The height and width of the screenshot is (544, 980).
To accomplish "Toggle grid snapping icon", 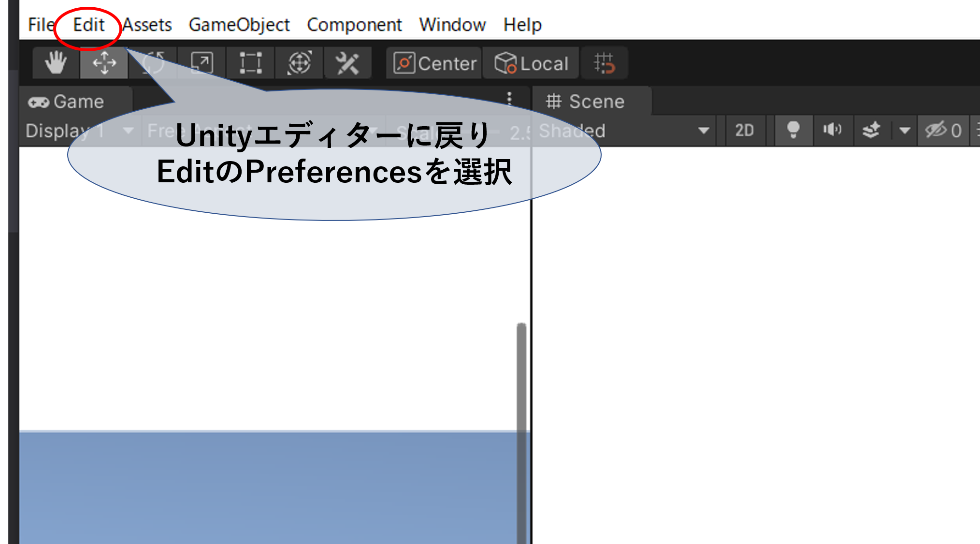I will 604,63.
